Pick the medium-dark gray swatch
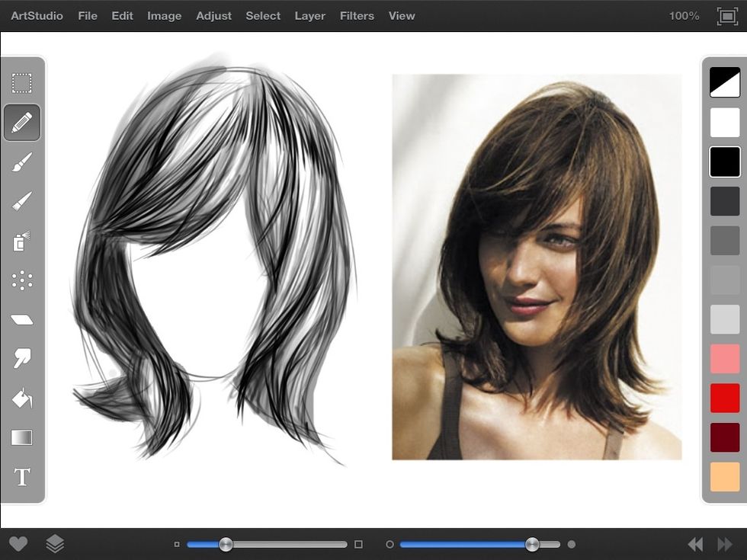This screenshot has width=747, height=560. pyautogui.click(x=725, y=241)
